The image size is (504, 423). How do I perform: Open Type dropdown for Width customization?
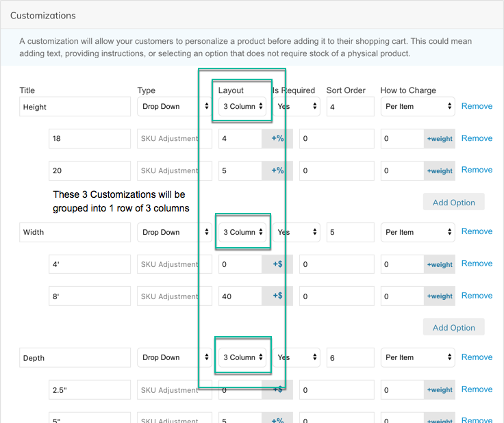(174, 232)
